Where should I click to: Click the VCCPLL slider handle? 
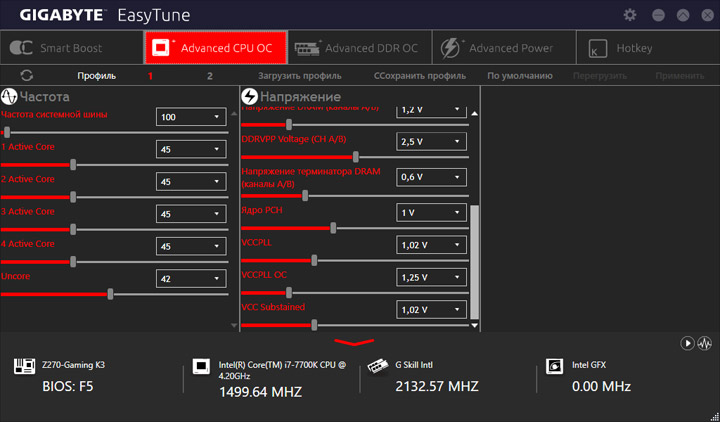click(x=314, y=261)
